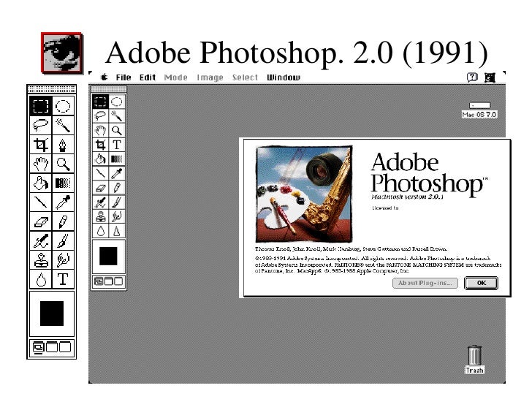Select the Blur drop in the small desktop toolbox
532x399 pixels.
[100, 231]
